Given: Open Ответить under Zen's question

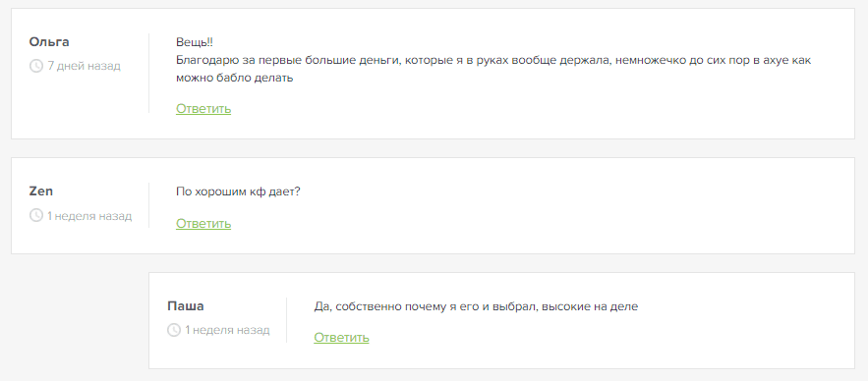Looking at the screenshot, I should pyautogui.click(x=203, y=224).
